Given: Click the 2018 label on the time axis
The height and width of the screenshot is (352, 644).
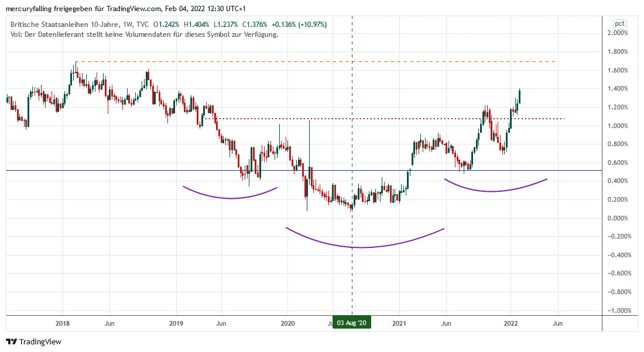Looking at the screenshot, I should [x=63, y=323].
